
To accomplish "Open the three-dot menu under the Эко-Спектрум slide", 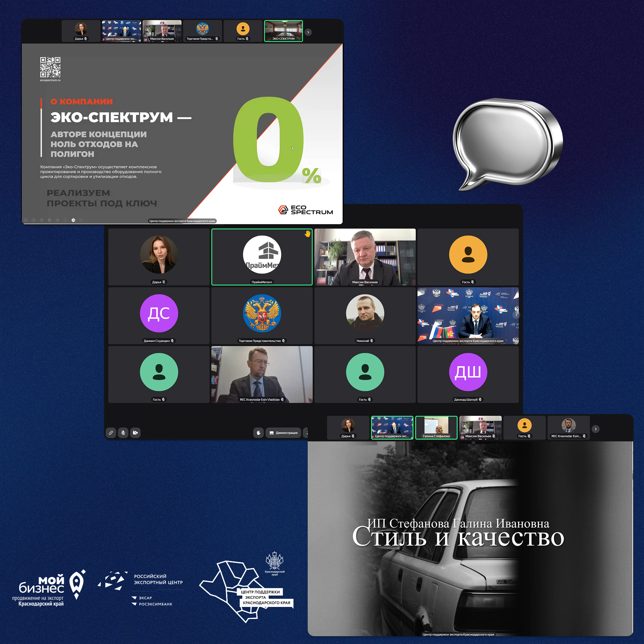I will (x=81, y=220).
